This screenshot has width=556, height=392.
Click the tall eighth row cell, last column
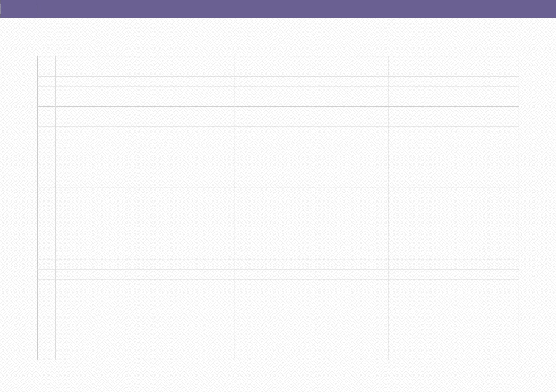(x=454, y=203)
